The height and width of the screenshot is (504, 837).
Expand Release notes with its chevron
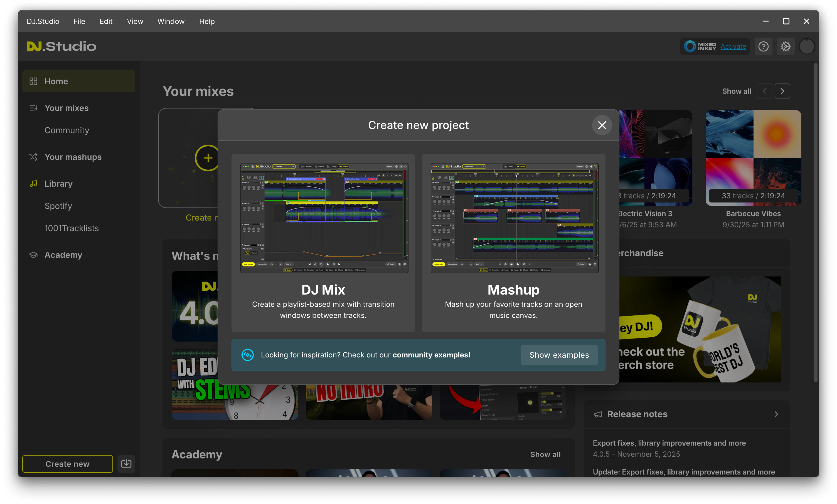point(776,414)
